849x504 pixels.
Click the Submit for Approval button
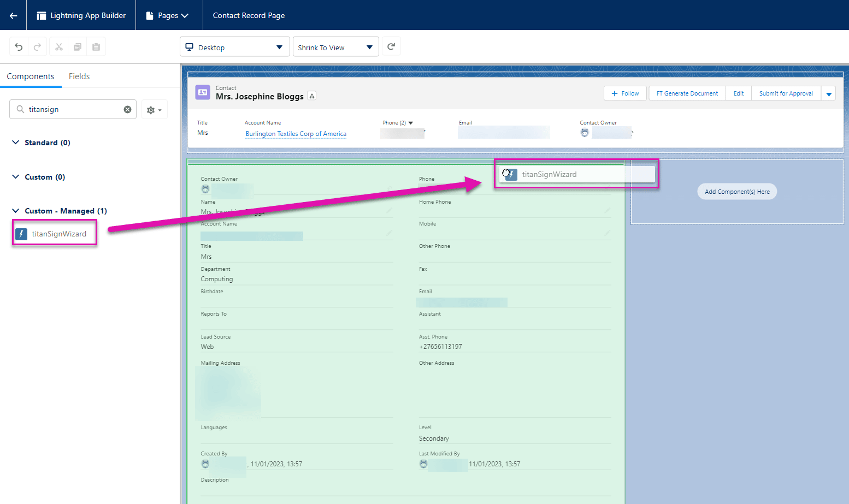(786, 93)
